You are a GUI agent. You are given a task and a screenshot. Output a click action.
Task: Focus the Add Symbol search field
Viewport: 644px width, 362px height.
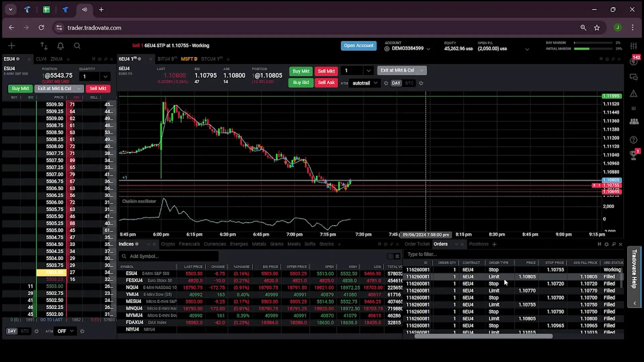(x=169, y=256)
